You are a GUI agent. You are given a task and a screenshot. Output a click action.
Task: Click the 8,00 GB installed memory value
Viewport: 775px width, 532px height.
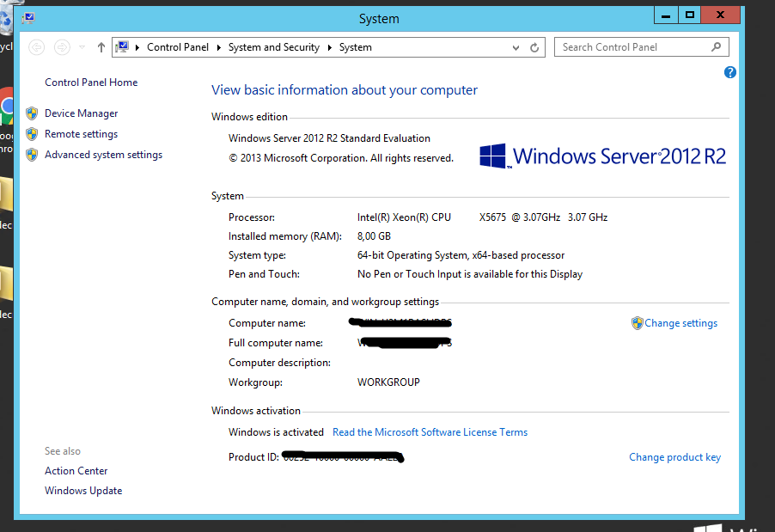pyautogui.click(x=374, y=236)
